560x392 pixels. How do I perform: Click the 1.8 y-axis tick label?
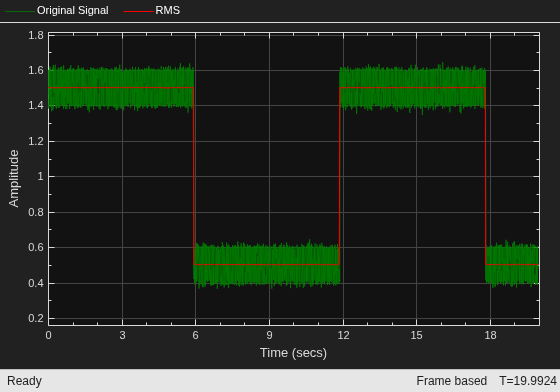[x=36, y=35]
